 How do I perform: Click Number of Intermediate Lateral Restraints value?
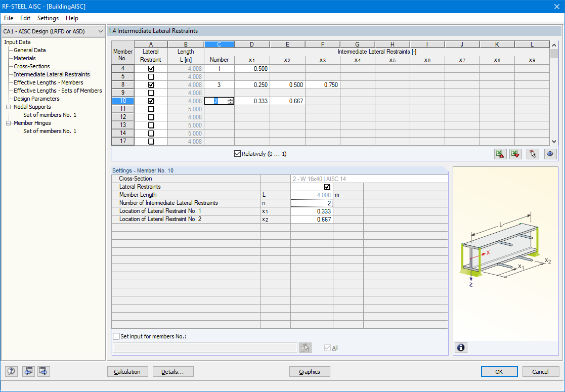click(312, 203)
